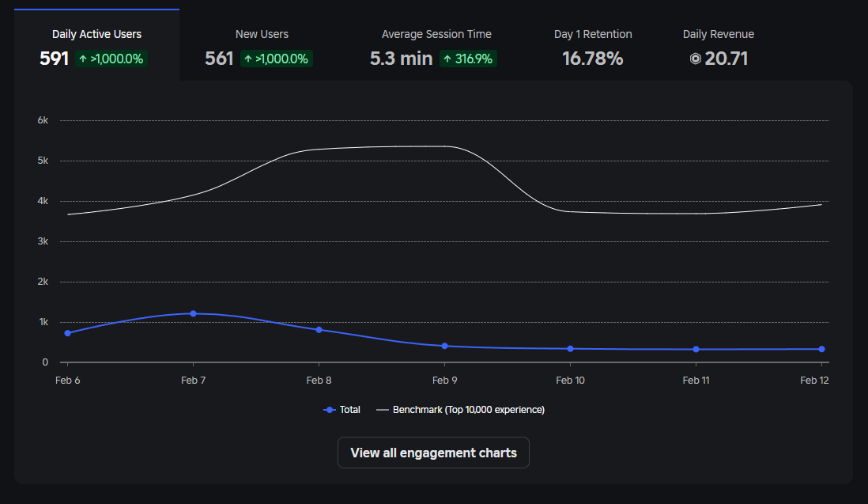Viewport: 868px width, 504px height.
Task: Select the Daily Active Users tab
Action: tap(96, 45)
